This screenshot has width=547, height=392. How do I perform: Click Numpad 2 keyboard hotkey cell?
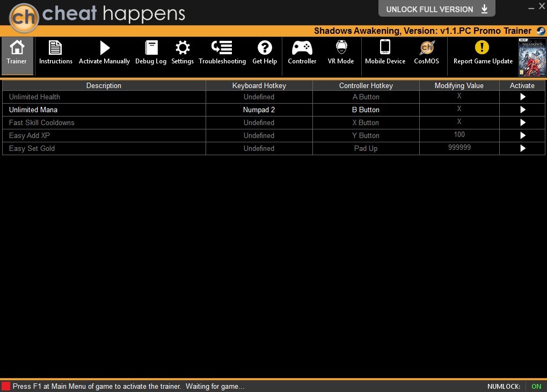click(x=259, y=110)
